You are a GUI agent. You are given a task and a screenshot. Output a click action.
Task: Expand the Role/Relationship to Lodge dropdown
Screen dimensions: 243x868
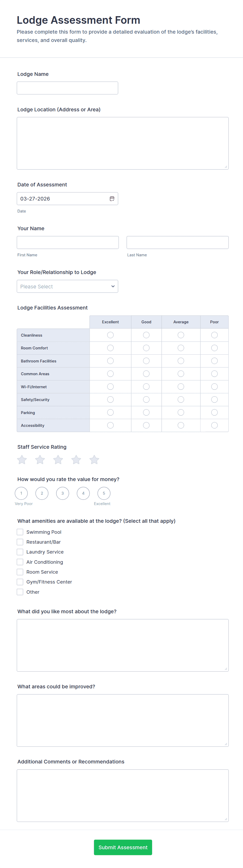67,286
